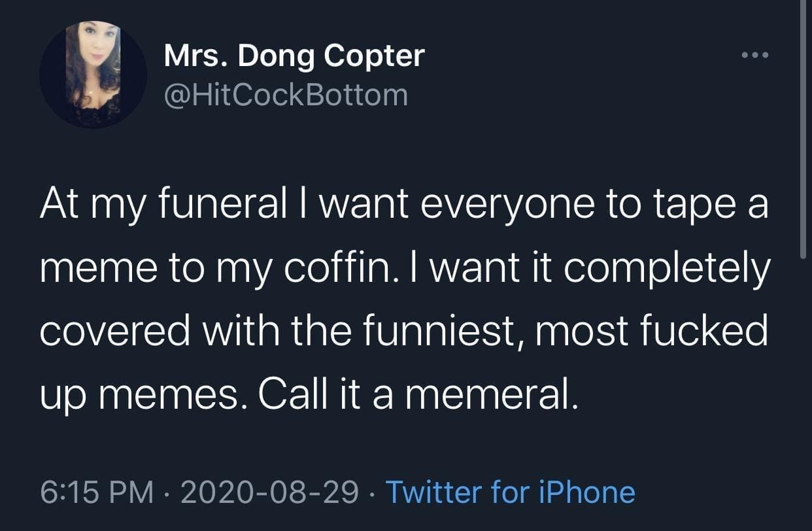
Task: Tap the word "At" starting the tweet
Action: [x=61, y=208]
